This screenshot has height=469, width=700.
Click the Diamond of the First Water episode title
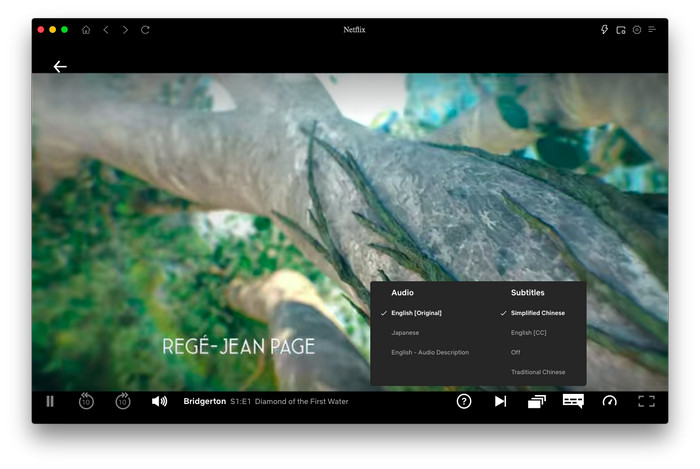coord(301,401)
